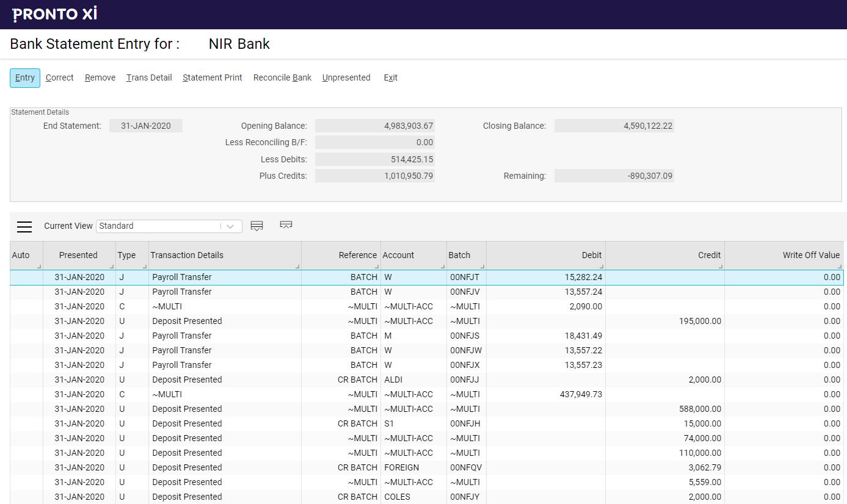847x504 pixels.
Task: Open the grid options hamburger menu
Action: (24, 226)
